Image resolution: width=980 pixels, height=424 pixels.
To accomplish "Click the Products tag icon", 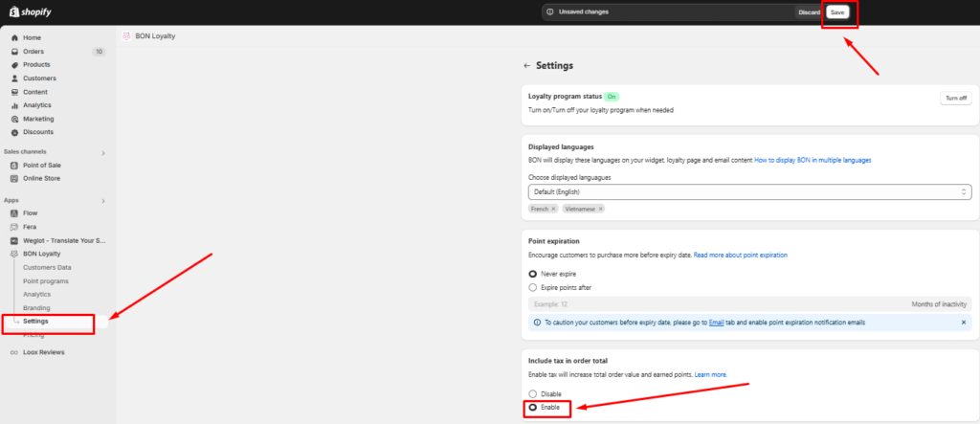I will point(14,65).
